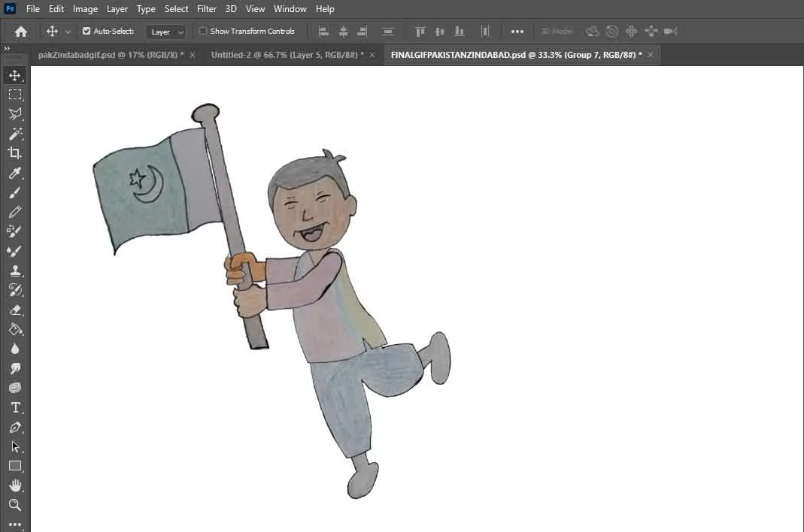Select the Crop tool

click(14, 153)
